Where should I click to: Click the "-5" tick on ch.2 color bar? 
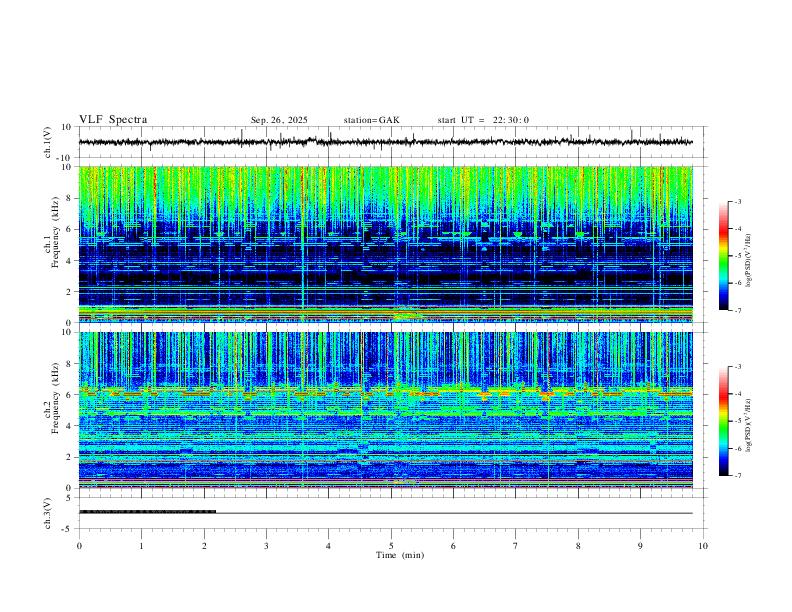tap(738, 421)
